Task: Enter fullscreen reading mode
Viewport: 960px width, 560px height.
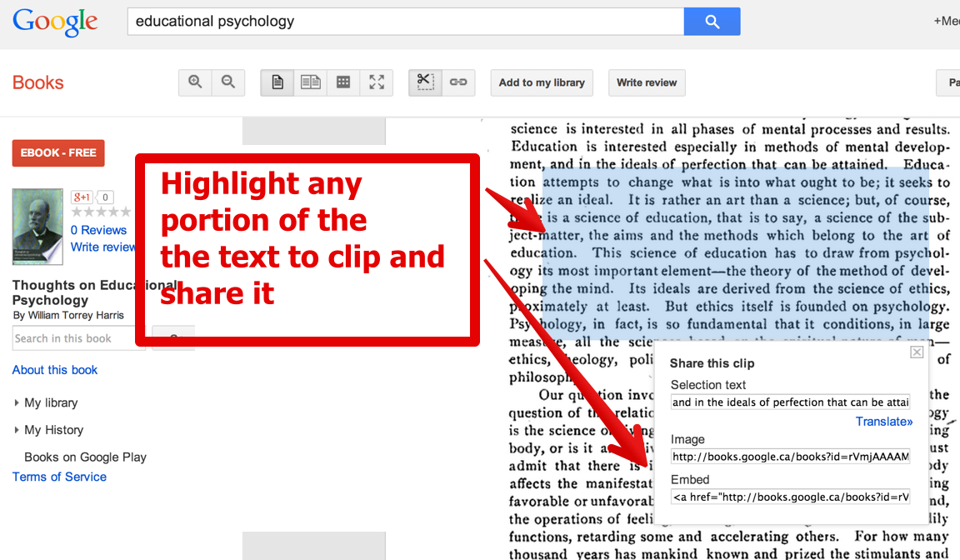Action: tap(377, 82)
